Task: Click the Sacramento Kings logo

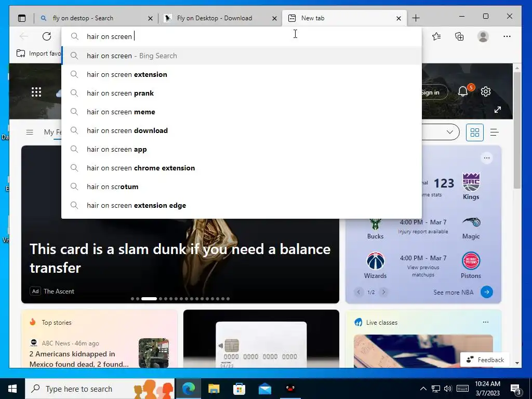Action: (x=471, y=182)
